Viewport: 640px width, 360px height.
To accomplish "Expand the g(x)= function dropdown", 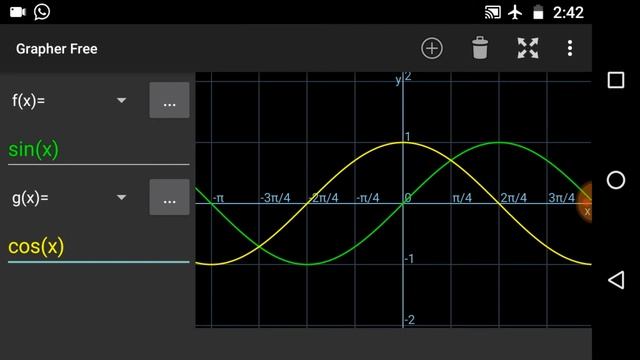I will [x=121, y=197].
